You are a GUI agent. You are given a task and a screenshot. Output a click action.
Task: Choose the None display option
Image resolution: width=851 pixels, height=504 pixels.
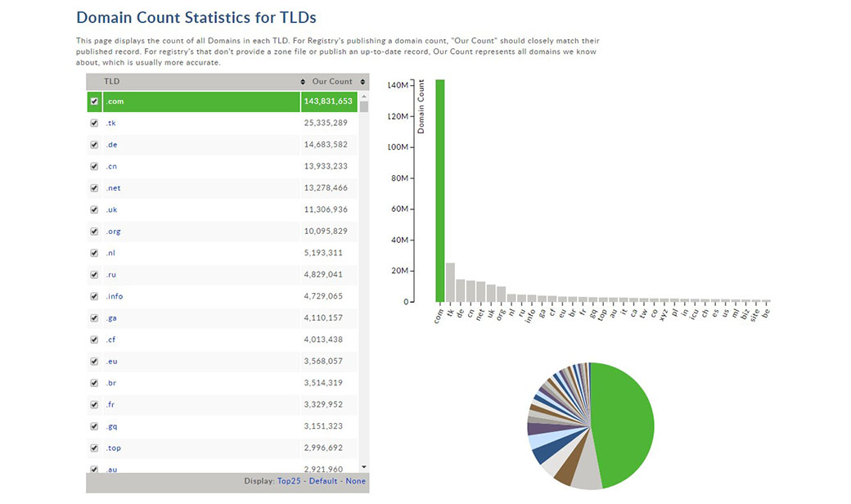pos(355,481)
